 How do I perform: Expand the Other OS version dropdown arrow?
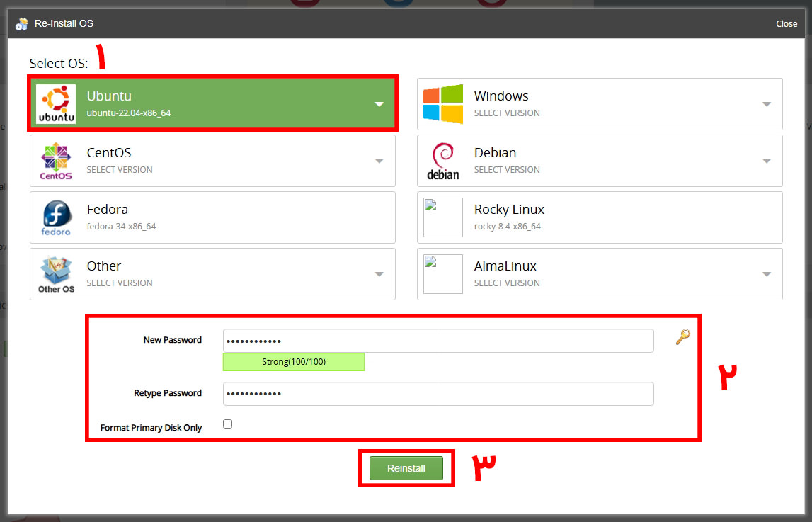(x=379, y=274)
